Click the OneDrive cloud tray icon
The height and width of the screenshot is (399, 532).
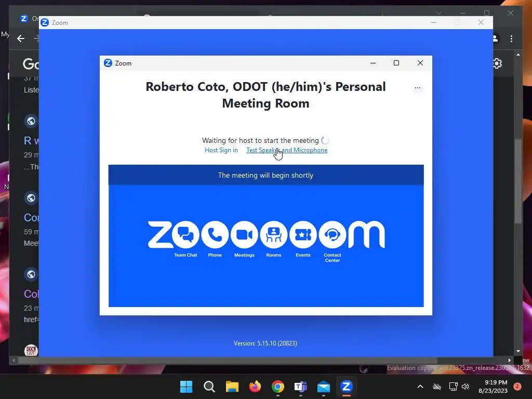tap(436, 387)
